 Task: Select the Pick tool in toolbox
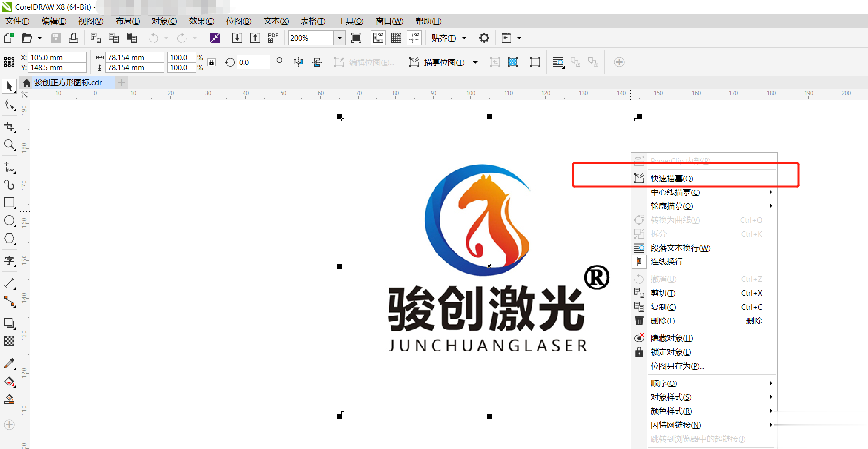pos(9,86)
